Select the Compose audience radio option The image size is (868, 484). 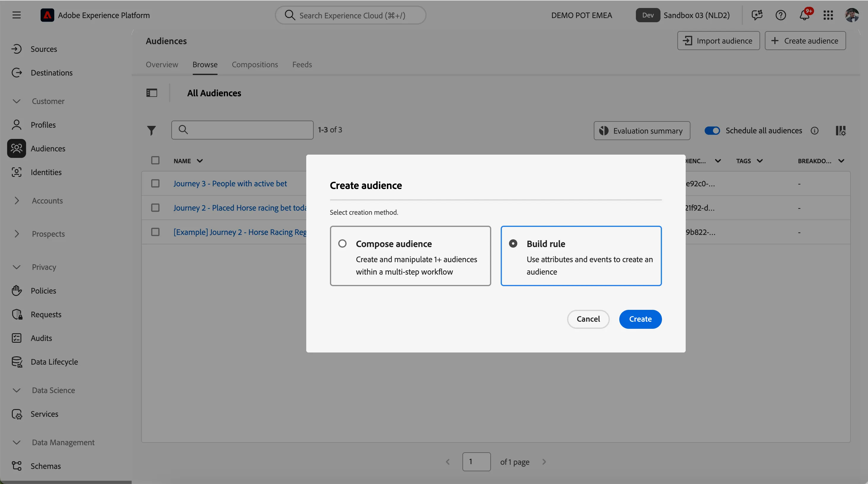342,243
